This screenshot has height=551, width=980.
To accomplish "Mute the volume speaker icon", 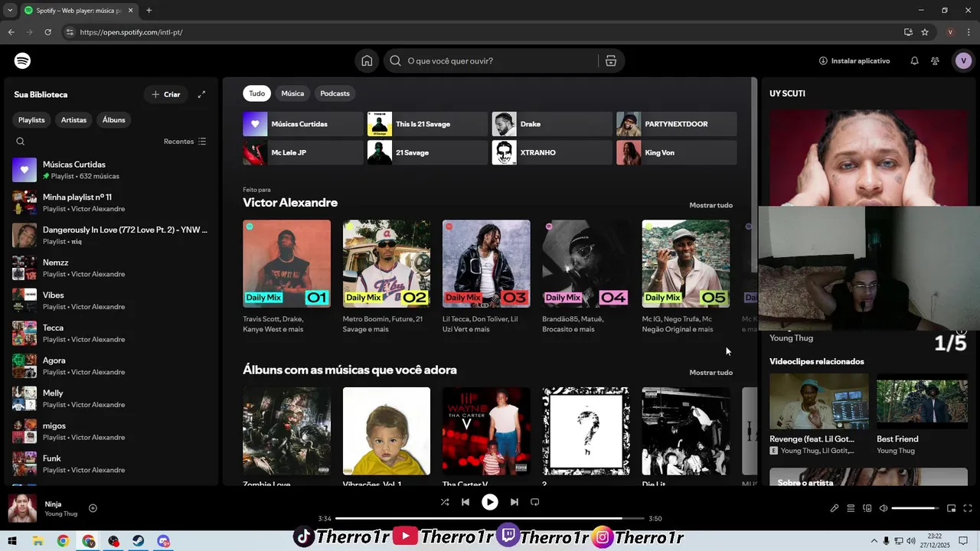I will click(x=884, y=508).
